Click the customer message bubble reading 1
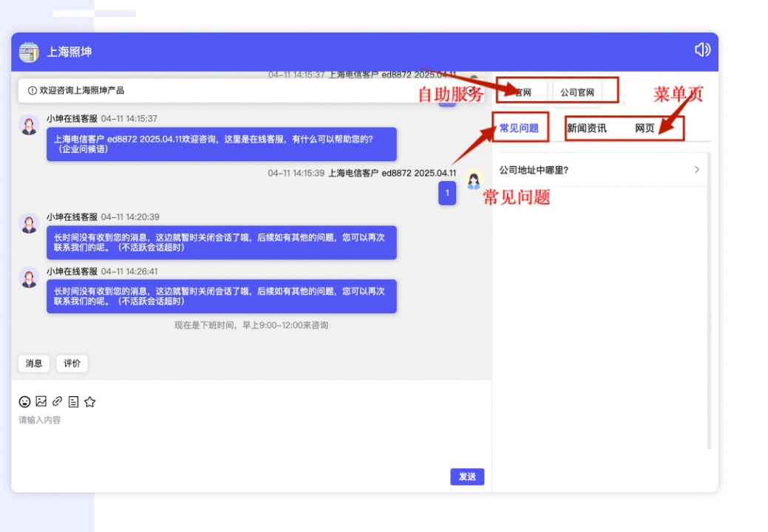 [x=447, y=193]
